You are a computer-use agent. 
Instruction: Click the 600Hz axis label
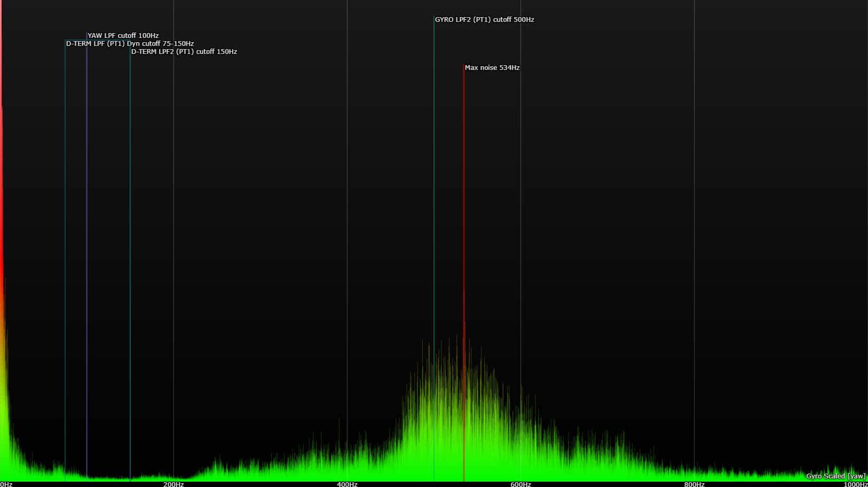[520, 484]
